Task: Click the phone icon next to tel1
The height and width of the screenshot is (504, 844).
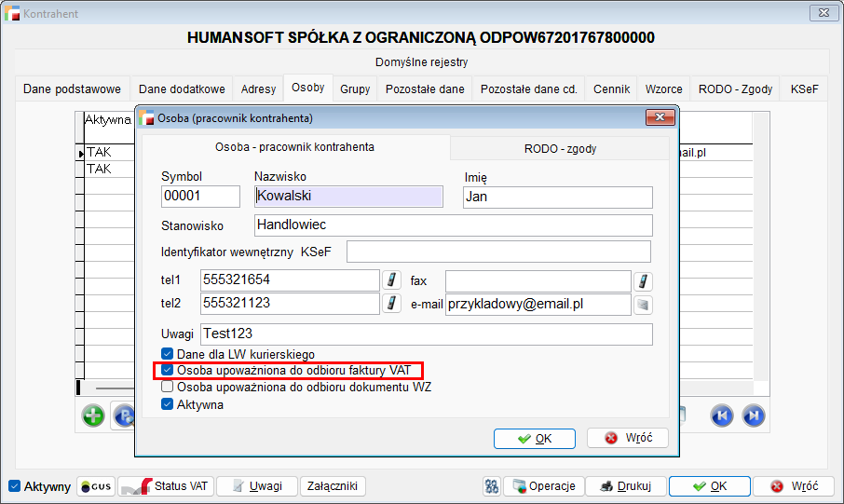Action: click(x=392, y=280)
